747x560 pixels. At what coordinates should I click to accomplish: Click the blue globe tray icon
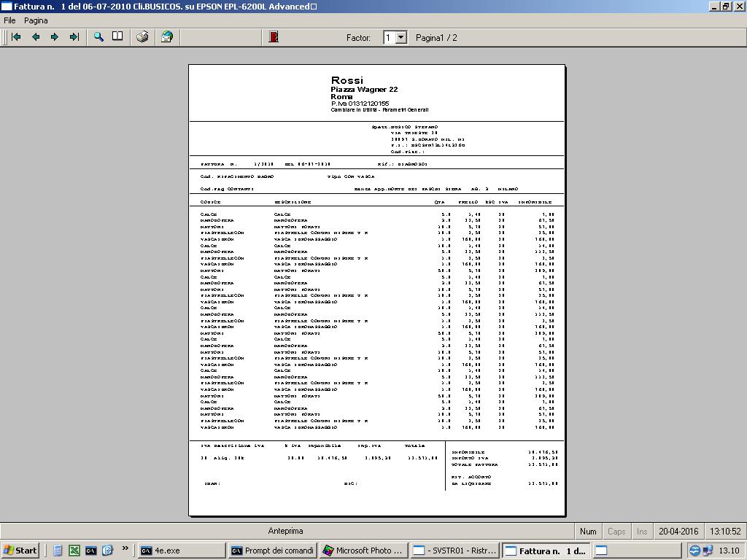(695, 551)
